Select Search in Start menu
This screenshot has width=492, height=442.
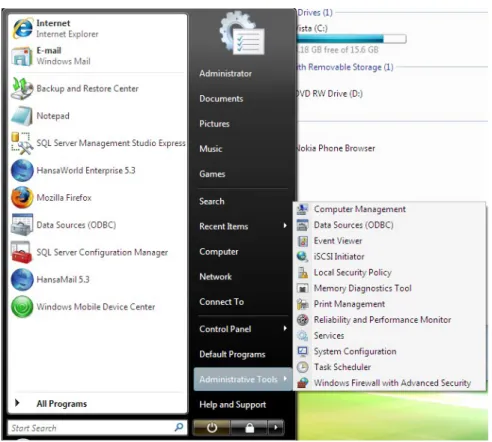[212, 201]
